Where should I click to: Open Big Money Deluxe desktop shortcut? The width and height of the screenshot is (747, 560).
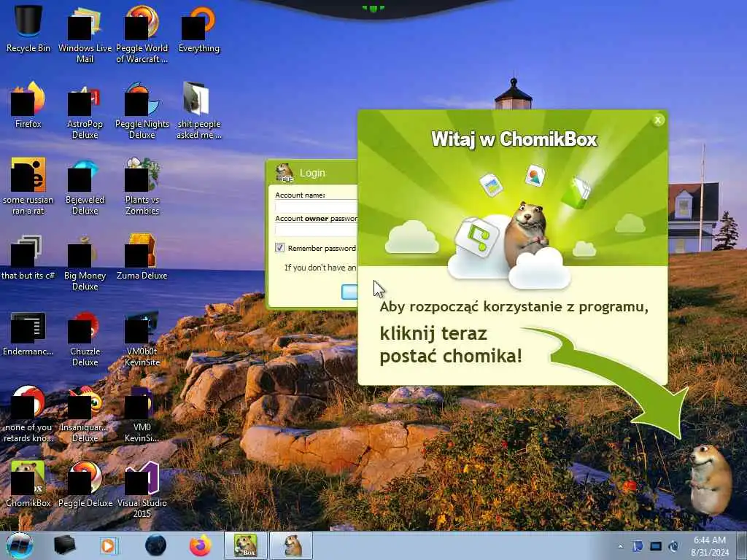[85, 261]
